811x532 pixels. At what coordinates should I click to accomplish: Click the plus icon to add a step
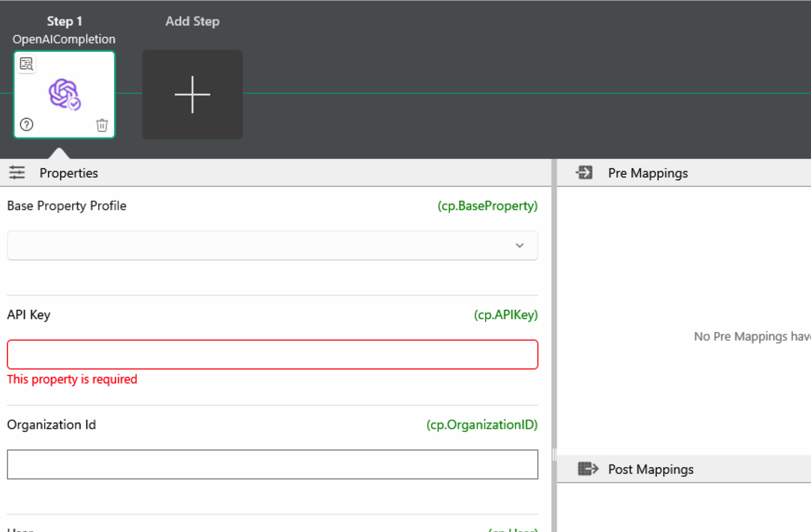(192, 95)
